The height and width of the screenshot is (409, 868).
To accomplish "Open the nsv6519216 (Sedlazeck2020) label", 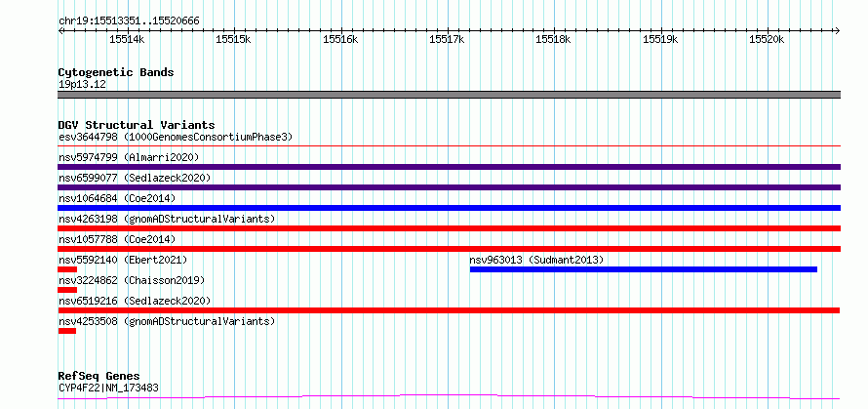I will tap(135, 301).
